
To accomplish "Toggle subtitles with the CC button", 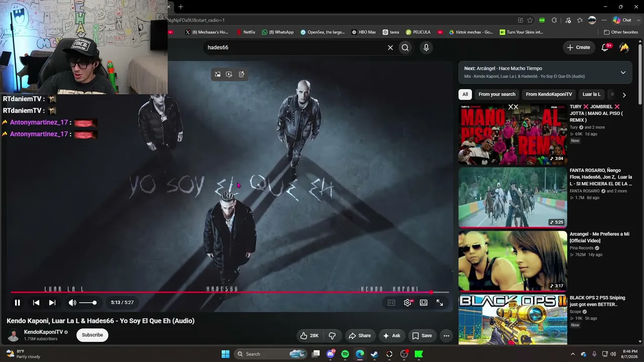I will pyautogui.click(x=391, y=303).
